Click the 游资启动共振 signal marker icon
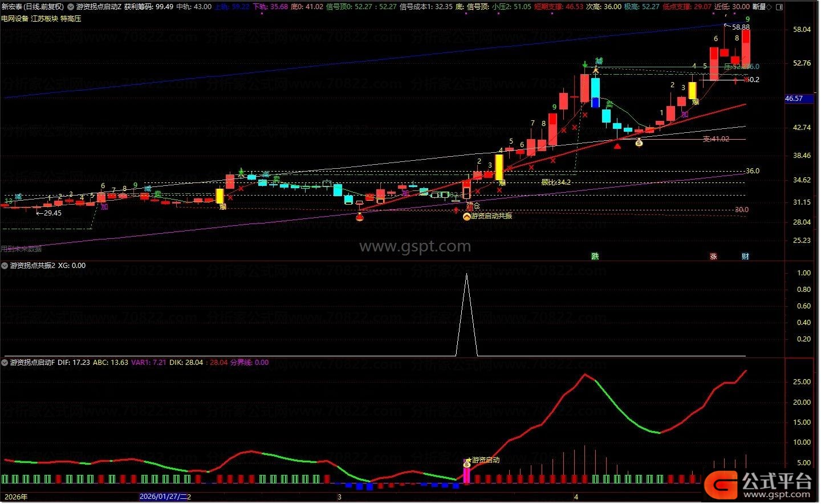 coord(466,217)
